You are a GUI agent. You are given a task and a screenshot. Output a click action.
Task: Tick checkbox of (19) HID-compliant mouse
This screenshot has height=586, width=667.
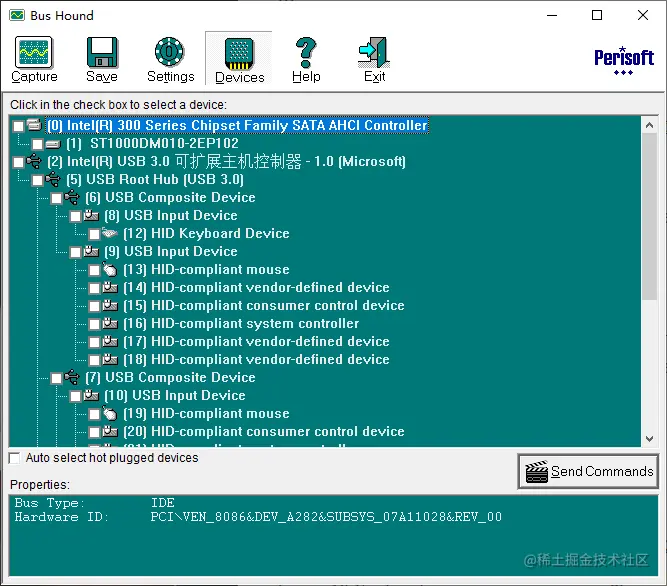94,415
